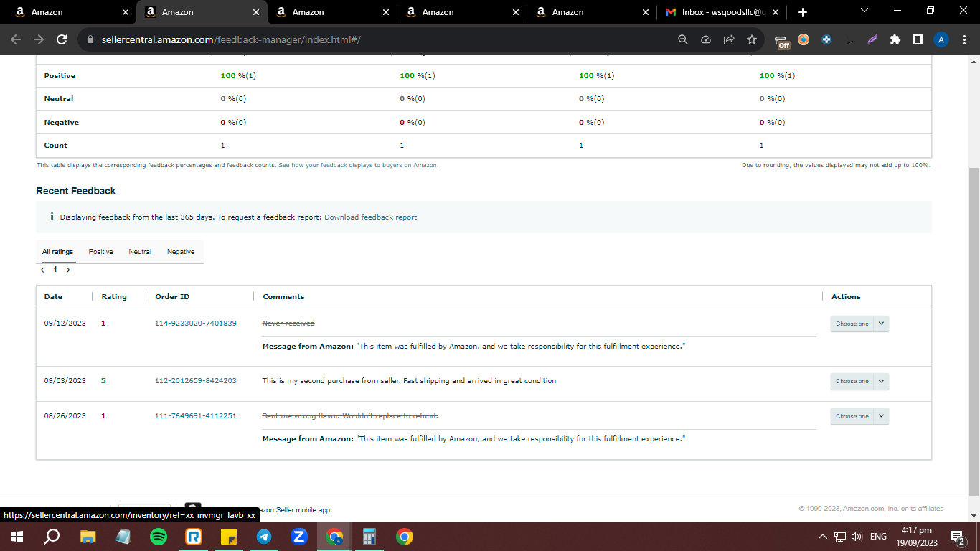Open Choose one dropdown for 09/03/2023 feedback
This screenshot has height=551, width=980.
pos(859,381)
